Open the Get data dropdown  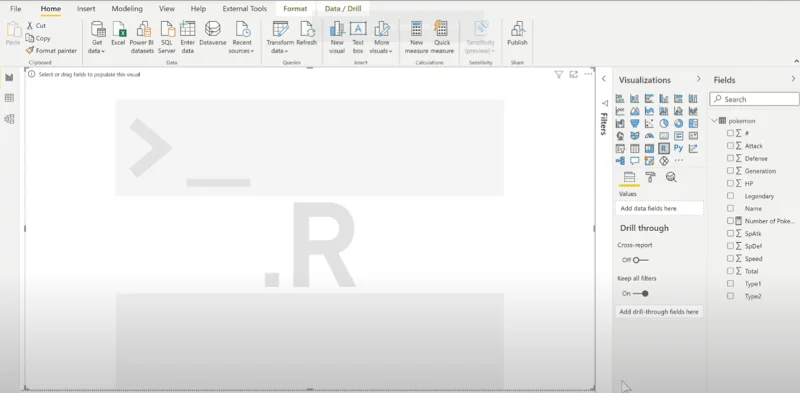pos(96,38)
